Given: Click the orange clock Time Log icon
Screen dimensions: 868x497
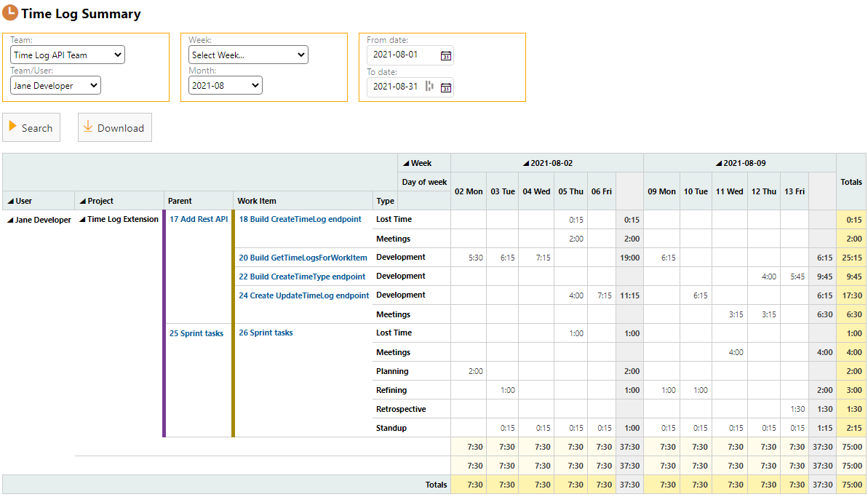Looking at the screenshot, I should point(10,13).
